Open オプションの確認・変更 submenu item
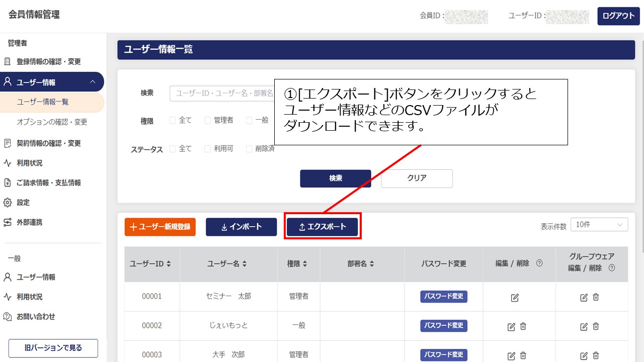 point(52,122)
